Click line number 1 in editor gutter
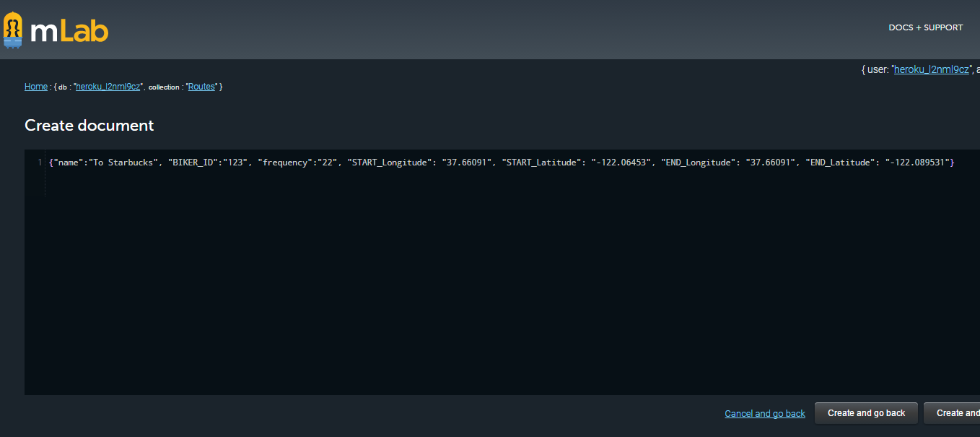980x437 pixels. coord(40,163)
